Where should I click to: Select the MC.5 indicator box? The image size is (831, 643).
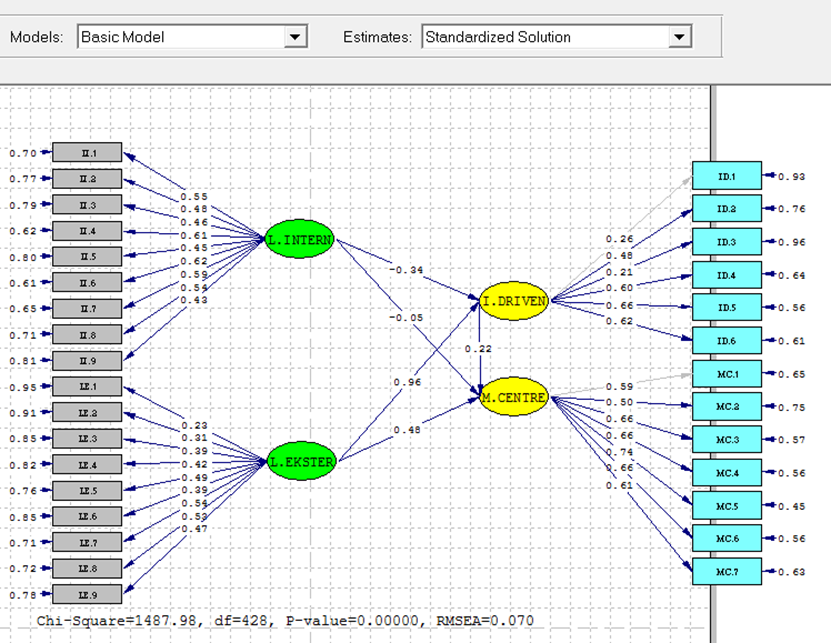[x=727, y=506]
